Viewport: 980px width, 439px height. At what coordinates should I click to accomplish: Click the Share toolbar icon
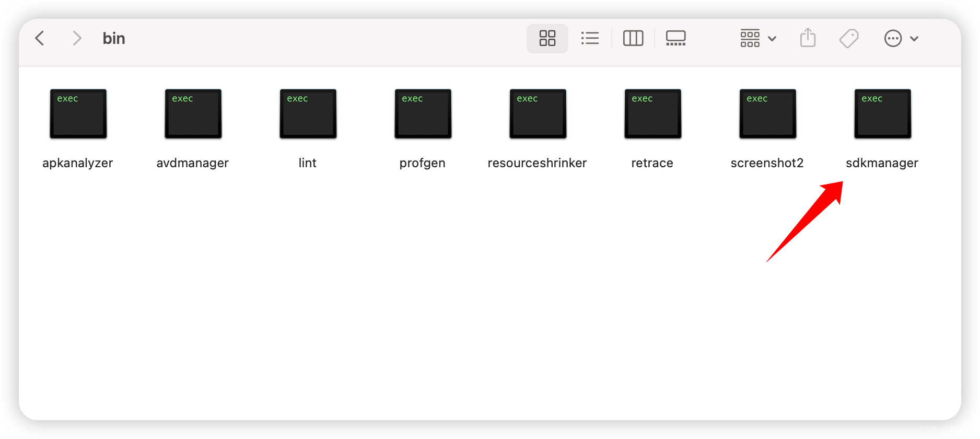coord(808,38)
